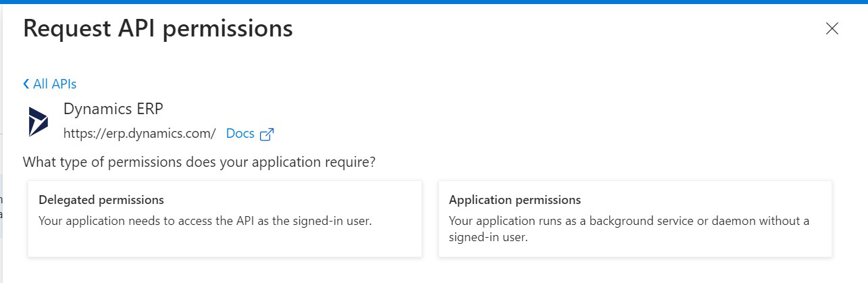
Task: Select the https://erp.dynamics.com/ URL text
Action: (x=139, y=134)
